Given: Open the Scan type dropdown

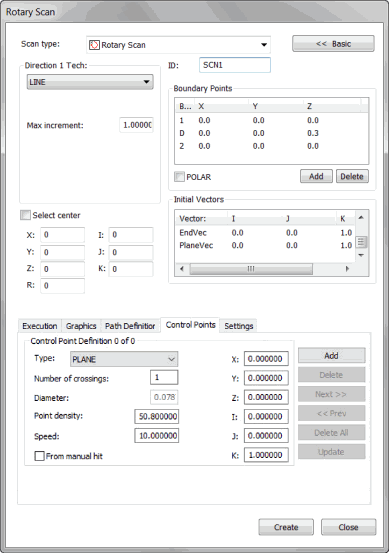Looking at the screenshot, I should (x=178, y=45).
